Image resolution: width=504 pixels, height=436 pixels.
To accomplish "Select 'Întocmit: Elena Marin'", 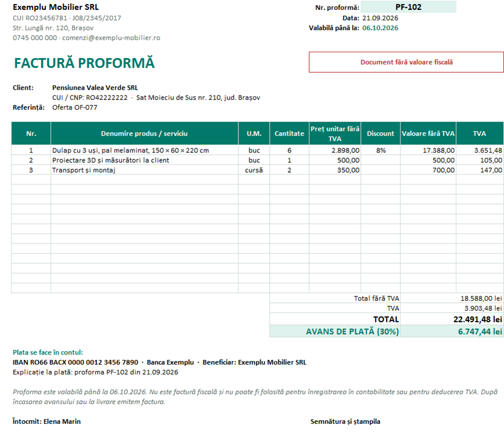I will coord(47,421).
